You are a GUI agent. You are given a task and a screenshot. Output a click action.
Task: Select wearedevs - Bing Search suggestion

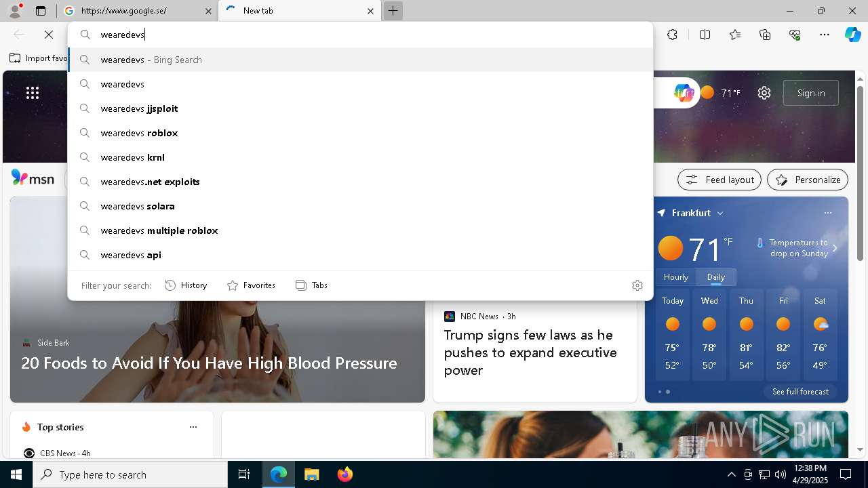(361, 60)
